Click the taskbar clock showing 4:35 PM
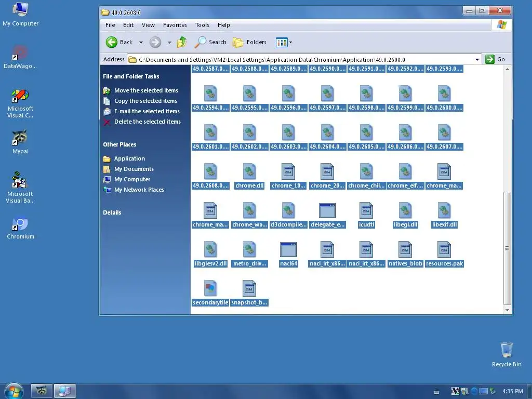Screen dimensions: 532x399 click(x=513, y=391)
